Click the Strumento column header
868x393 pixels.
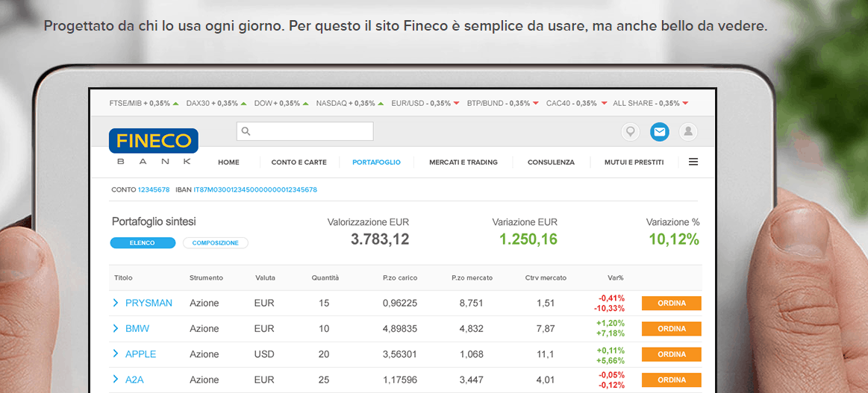(x=206, y=277)
